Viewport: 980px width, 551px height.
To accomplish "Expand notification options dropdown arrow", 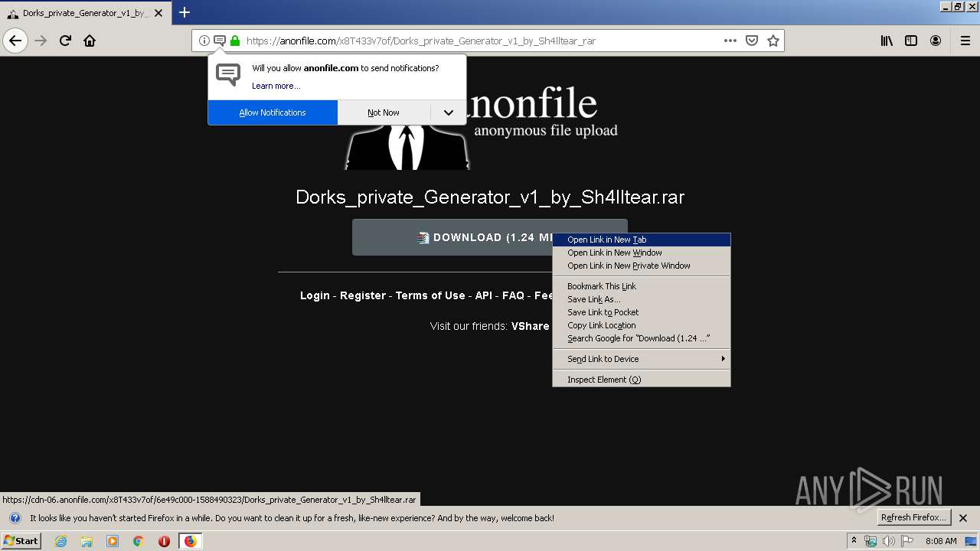I will 449,112.
